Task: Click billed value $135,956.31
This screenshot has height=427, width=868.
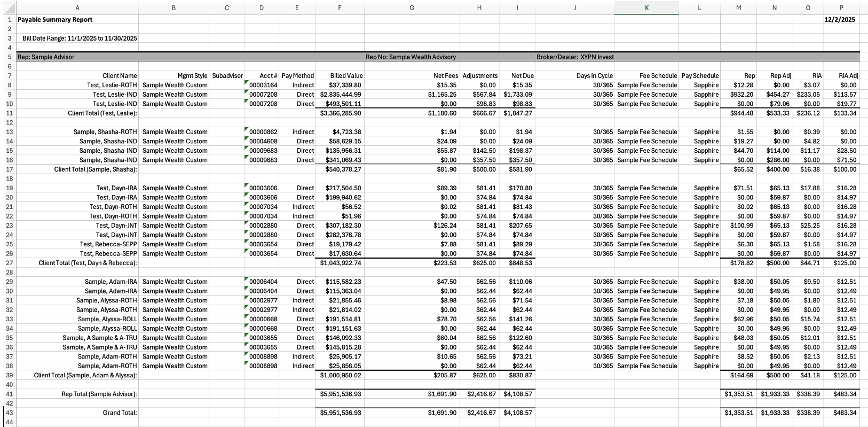Action: coord(343,151)
